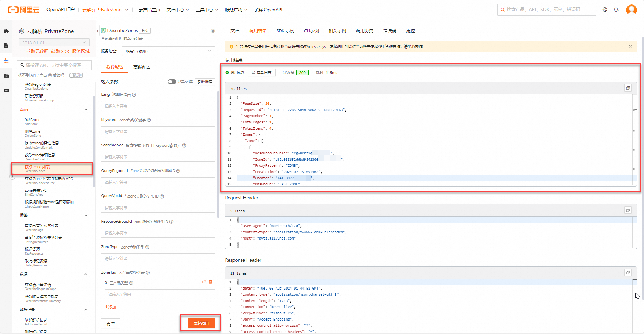Screen dimensions: 644x334
Task: Copy the Response Header JSON
Action: [628, 273]
